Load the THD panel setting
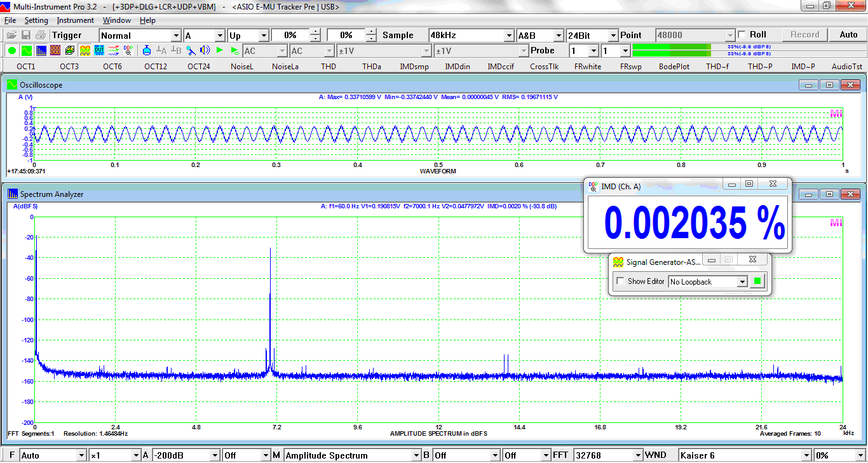Screen dimensions: 868x463 coord(329,66)
